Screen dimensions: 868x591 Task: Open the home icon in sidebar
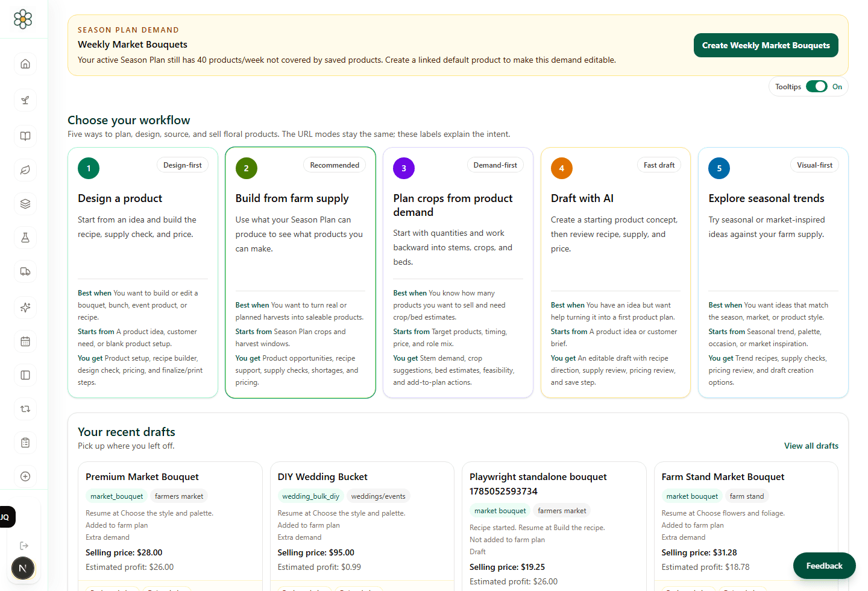pyautogui.click(x=25, y=64)
